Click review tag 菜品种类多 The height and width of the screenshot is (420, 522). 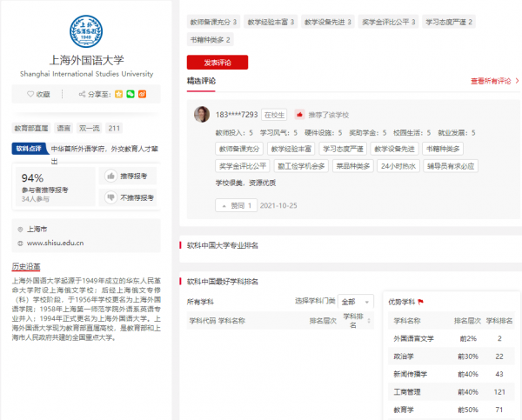pyautogui.click(x=353, y=166)
